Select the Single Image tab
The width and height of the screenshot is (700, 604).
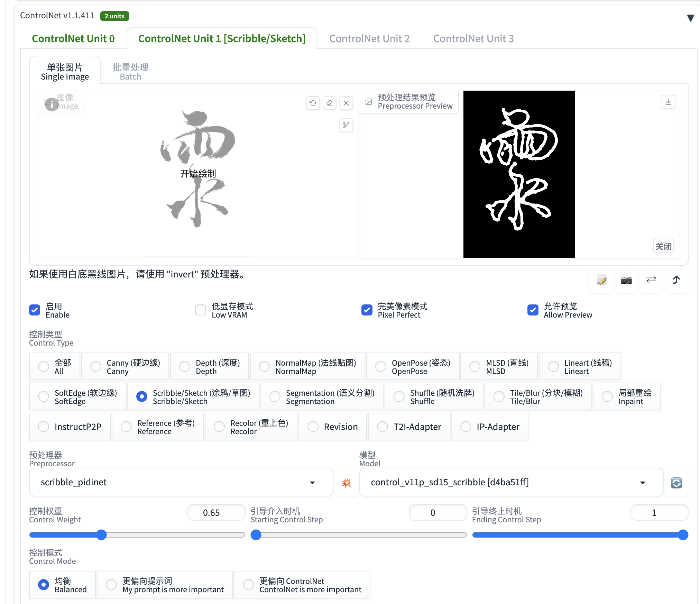(x=65, y=72)
